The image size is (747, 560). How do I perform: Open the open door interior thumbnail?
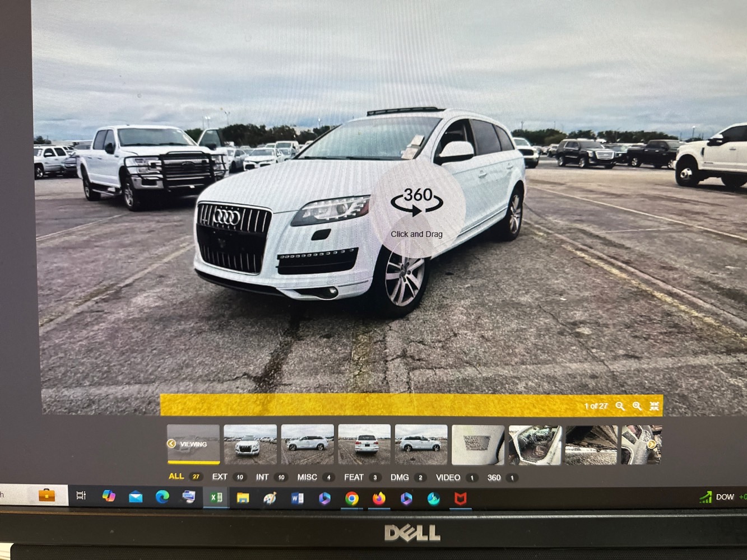(x=535, y=445)
